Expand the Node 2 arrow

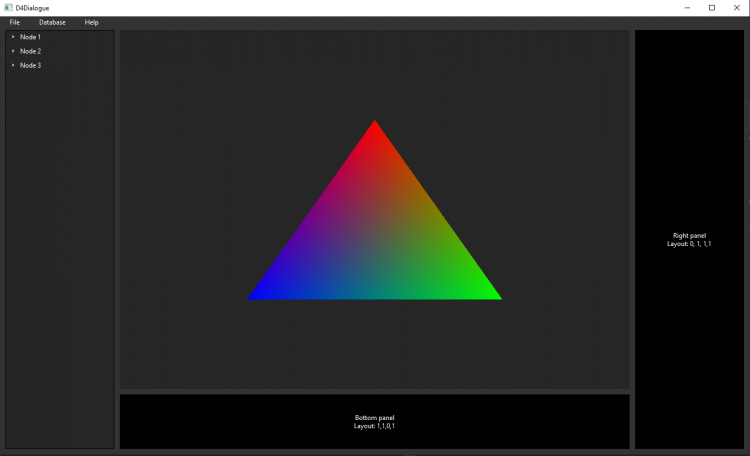click(x=13, y=51)
